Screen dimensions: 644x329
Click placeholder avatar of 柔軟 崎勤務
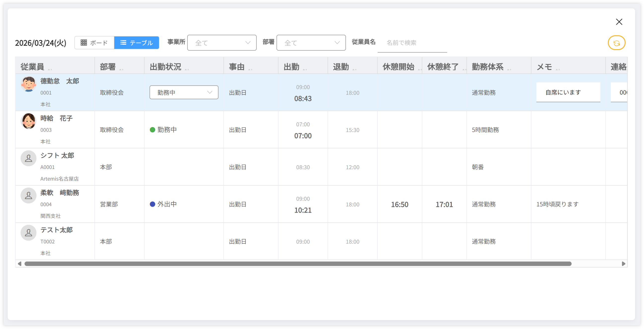28,196
